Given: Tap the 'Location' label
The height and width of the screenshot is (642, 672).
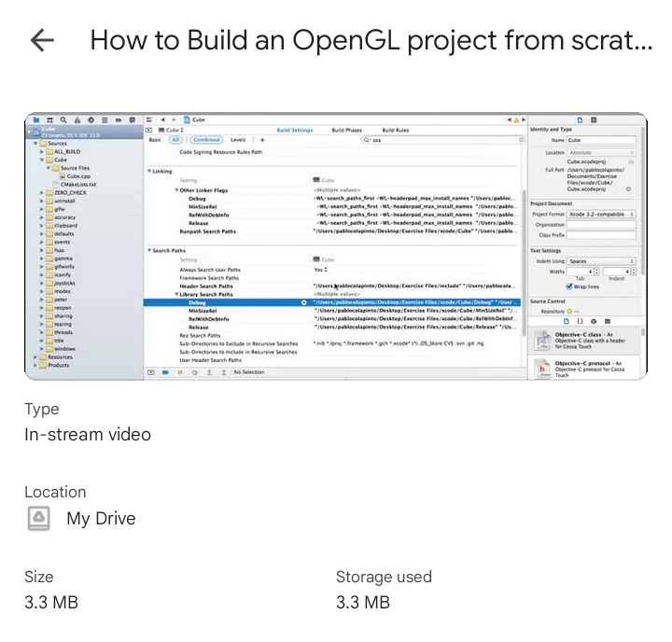Looking at the screenshot, I should click(55, 492).
